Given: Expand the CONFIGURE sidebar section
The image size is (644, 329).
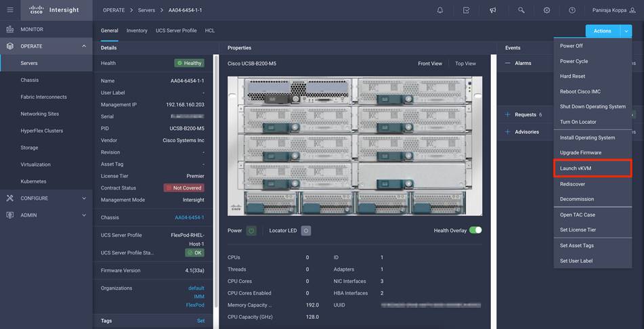Looking at the screenshot, I should click(84, 198).
